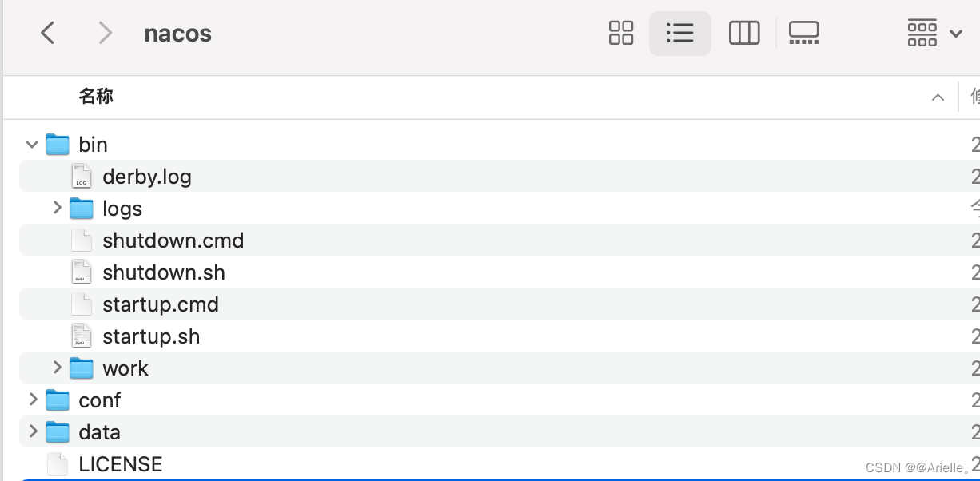Collapse the bin folder

point(32,145)
